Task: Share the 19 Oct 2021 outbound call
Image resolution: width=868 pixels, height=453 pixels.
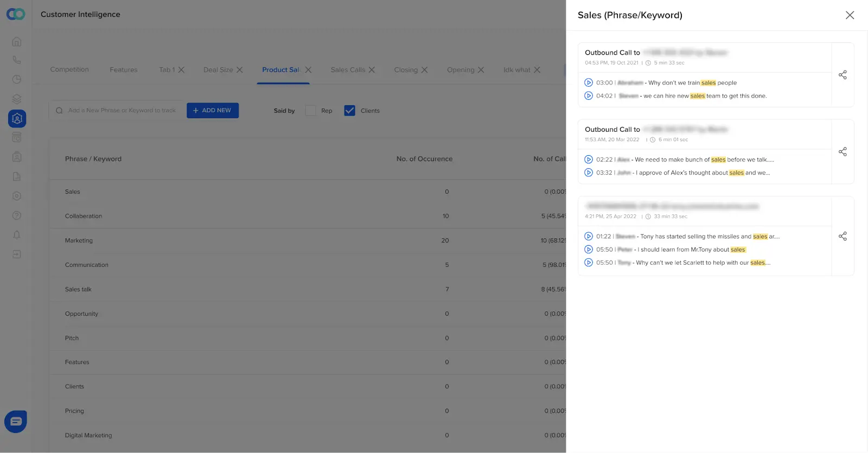Action: [x=843, y=75]
